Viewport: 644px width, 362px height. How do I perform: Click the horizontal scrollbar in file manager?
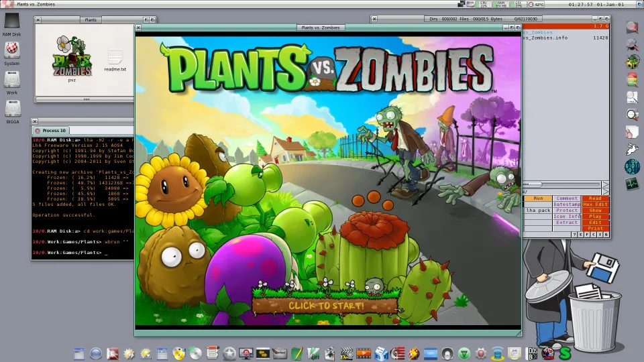[x=561, y=185]
